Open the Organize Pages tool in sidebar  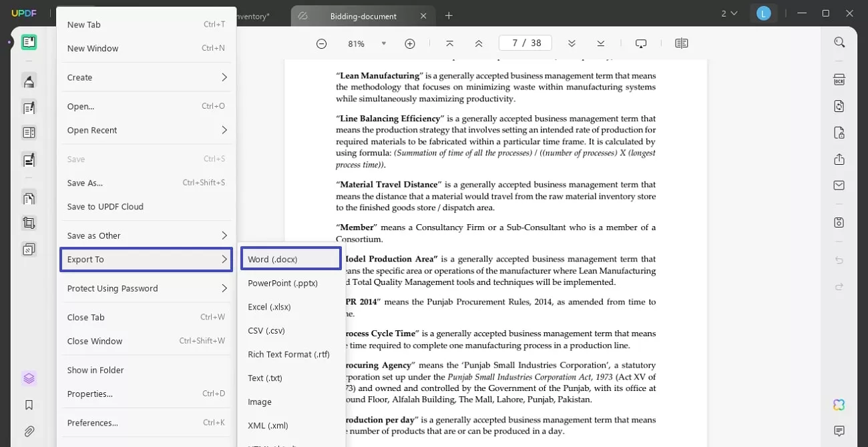click(29, 198)
